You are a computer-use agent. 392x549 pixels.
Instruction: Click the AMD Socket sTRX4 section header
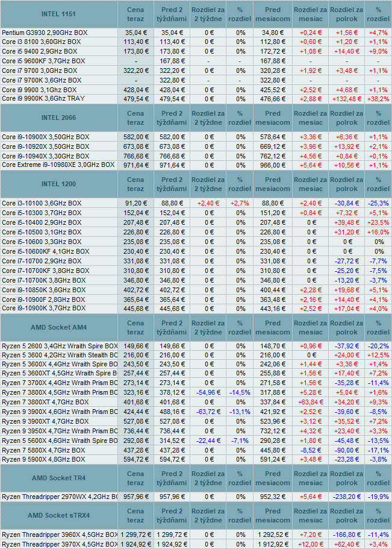58,515
